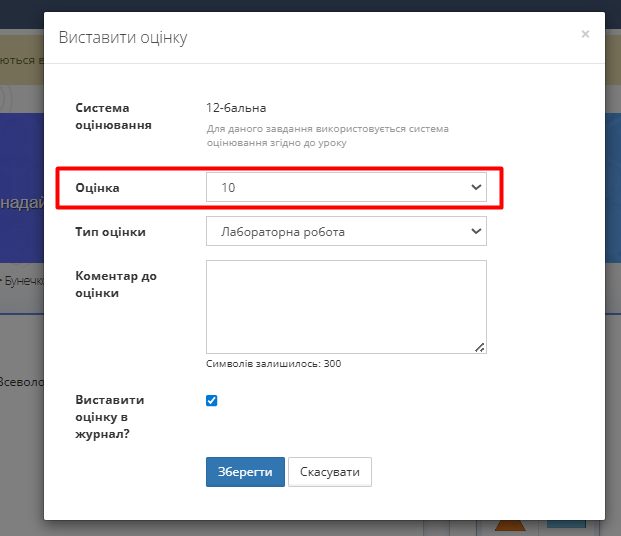Uncheck the Виставити оцінку в журнал checkbox

(x=212, y=401)
